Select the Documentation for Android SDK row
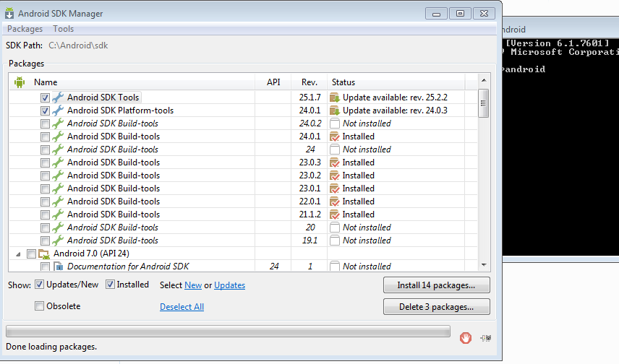 [243, 266]
